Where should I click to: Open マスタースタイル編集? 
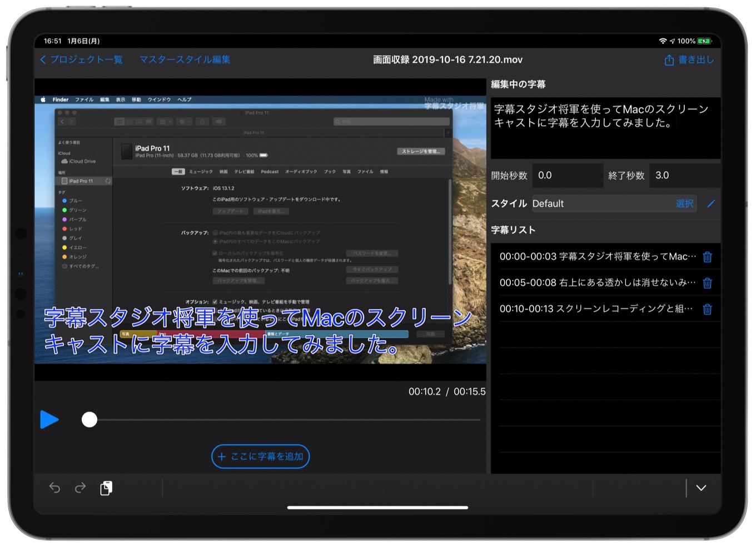click(185, 59)
